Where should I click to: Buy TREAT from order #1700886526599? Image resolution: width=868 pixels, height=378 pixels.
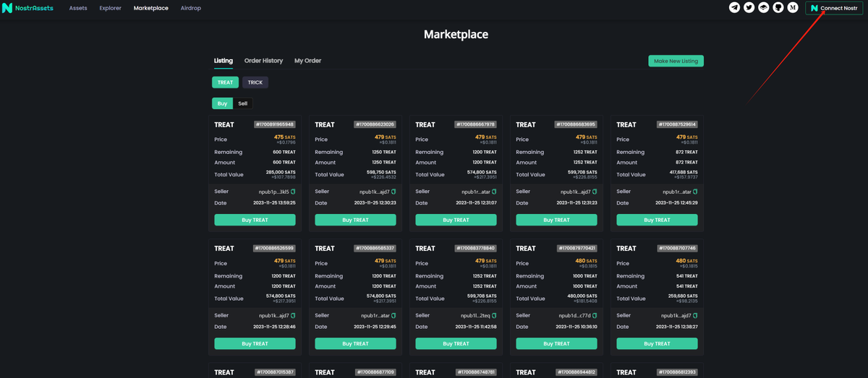(x=255, y=344)
